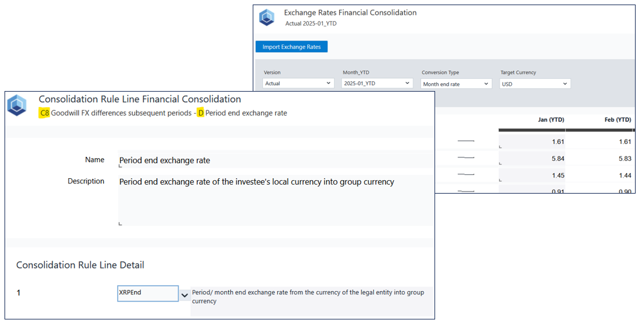This screenshot has height=324, width=644.
Task: Click the highlighted D line code
Action: 200,113
